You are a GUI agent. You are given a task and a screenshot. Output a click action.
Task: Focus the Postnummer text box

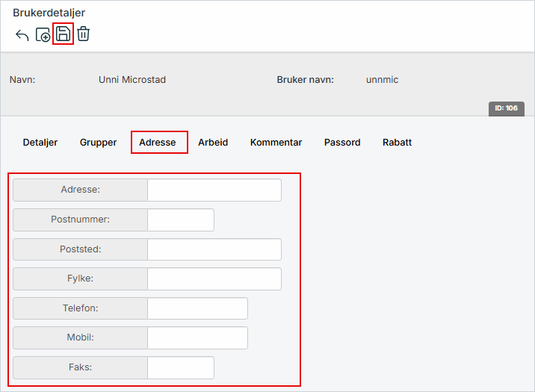point(180,220)
